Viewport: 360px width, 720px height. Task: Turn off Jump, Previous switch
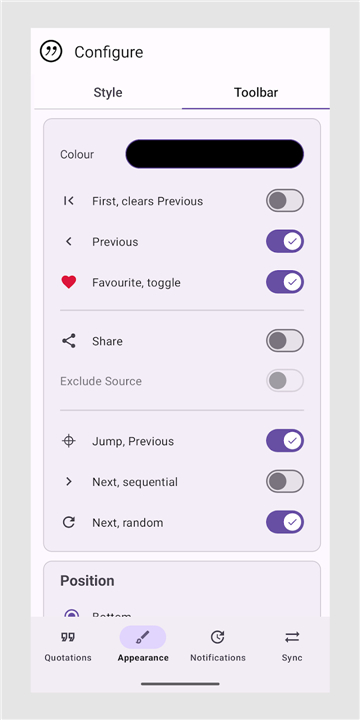(x=285, y=441)
